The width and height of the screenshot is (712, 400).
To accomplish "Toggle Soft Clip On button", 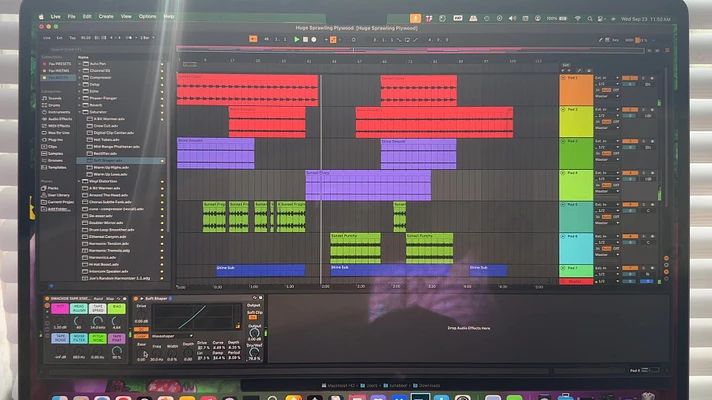I will [252, 317].
